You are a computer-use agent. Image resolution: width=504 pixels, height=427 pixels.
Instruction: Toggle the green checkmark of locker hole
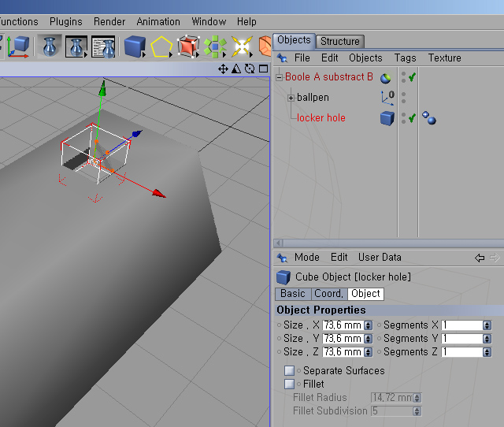412,118
